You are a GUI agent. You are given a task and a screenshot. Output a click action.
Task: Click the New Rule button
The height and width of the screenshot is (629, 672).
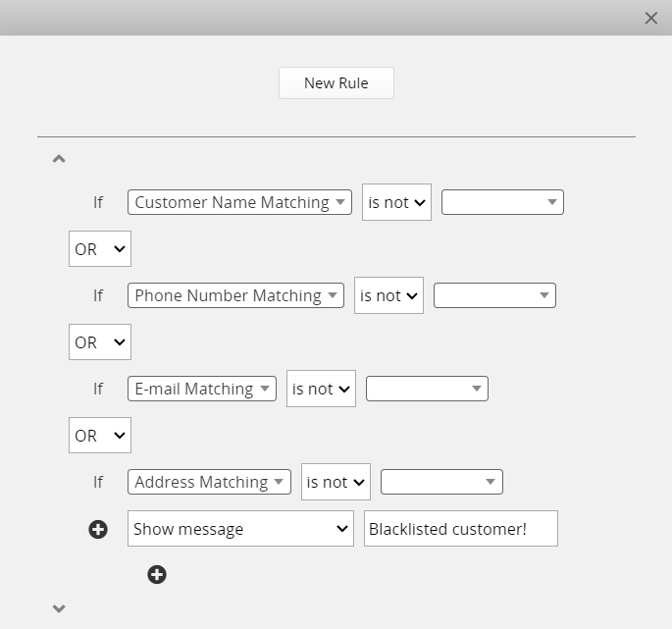pos(336,82)
